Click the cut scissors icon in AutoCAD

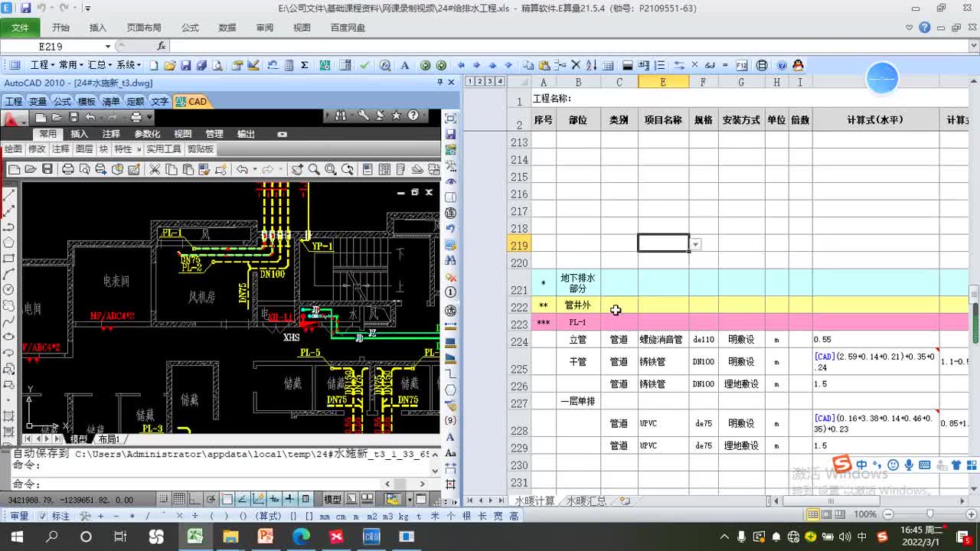(x=154, y=169)
